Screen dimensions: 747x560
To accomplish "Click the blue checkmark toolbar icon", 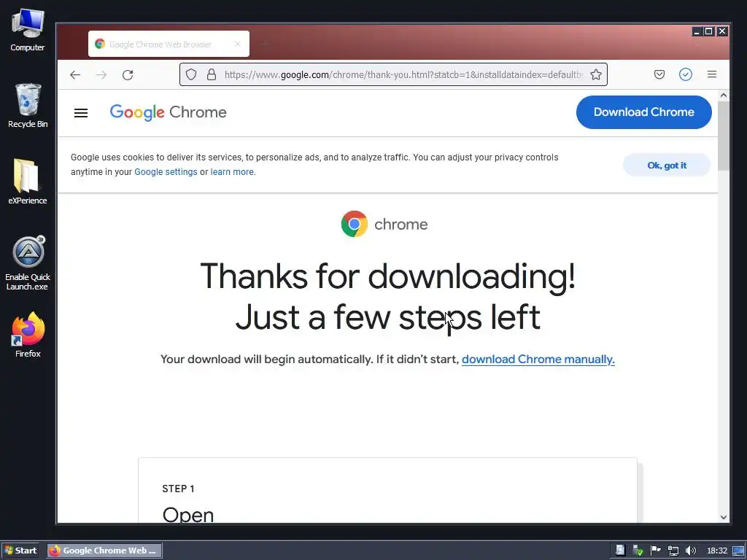I will pos(686,74).
